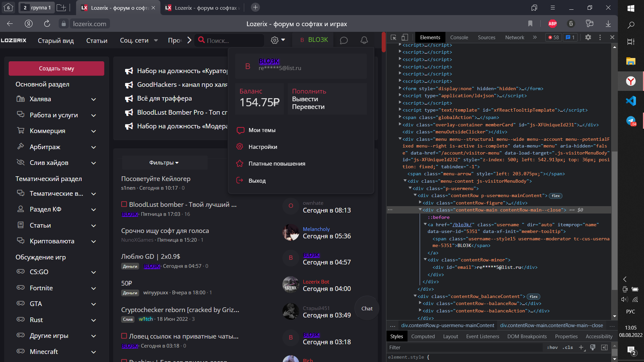Open DevTools customize kebab menu
644x362 pixels.
(600, 38)
